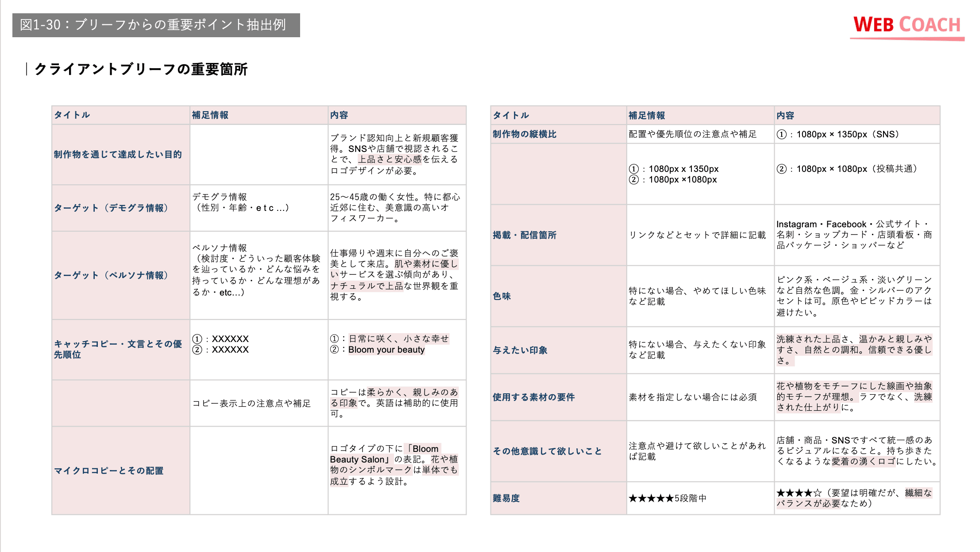
Task: Click the ★★★★☆ difficulty rating content cell
Action: click(x=857, y=498)
